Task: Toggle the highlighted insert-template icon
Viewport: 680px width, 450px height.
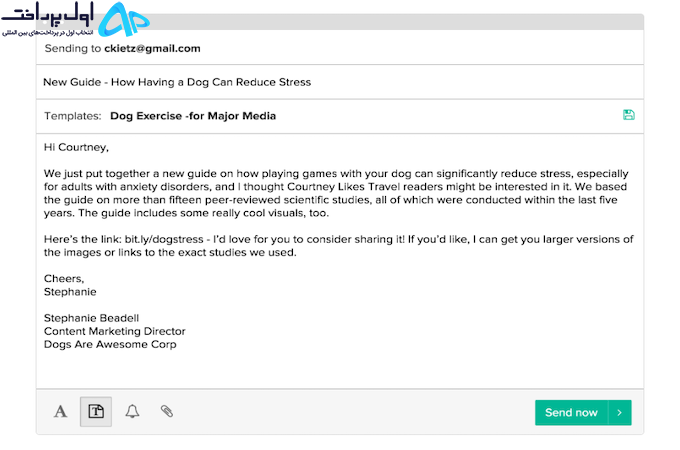Action: click(96, 411)
